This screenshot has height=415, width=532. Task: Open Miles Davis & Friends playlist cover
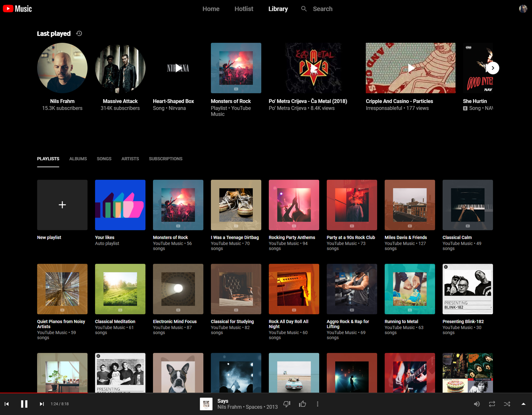coord(410,205)
